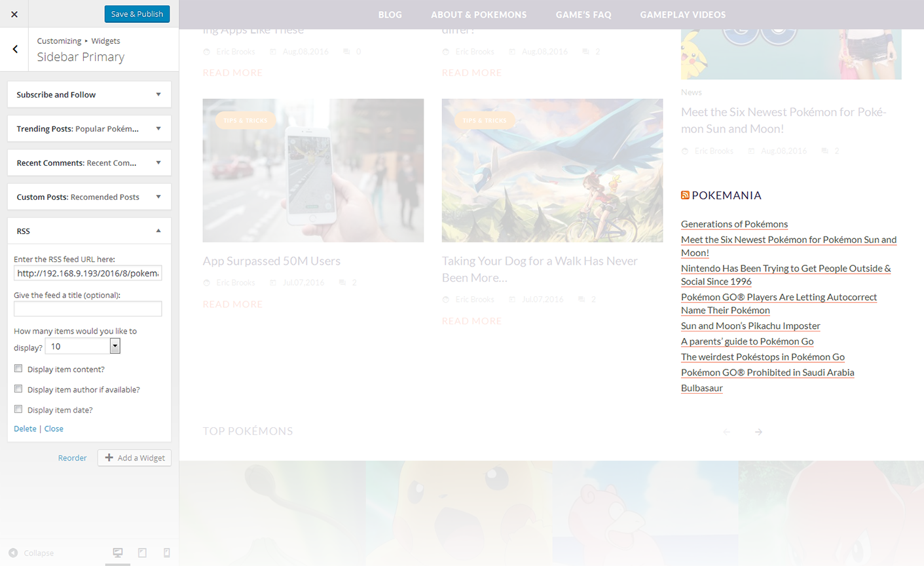Enable Display item content checkbox
The height and width of the screenshot is (566, 924).
(18, 369)
